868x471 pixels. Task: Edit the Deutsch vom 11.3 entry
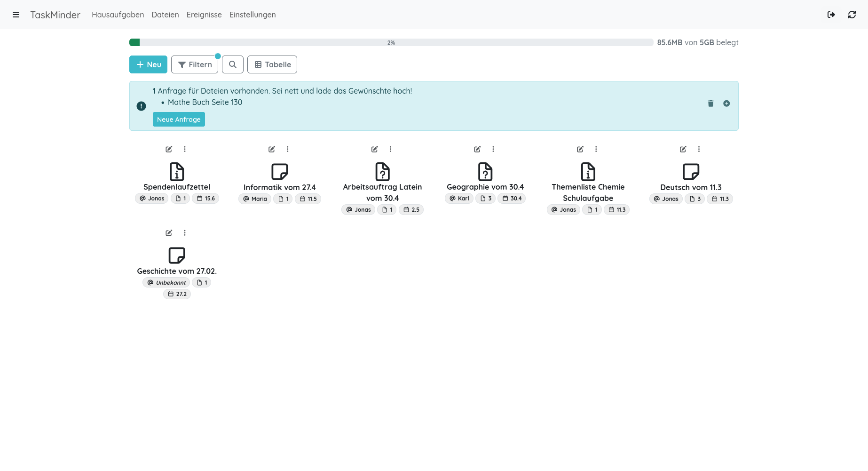683,149
